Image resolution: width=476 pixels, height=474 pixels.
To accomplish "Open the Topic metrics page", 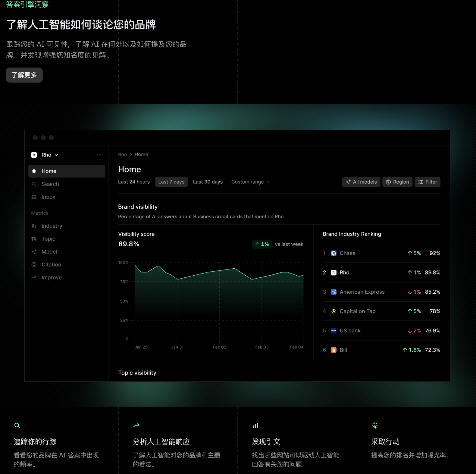I will coord(48,239).
